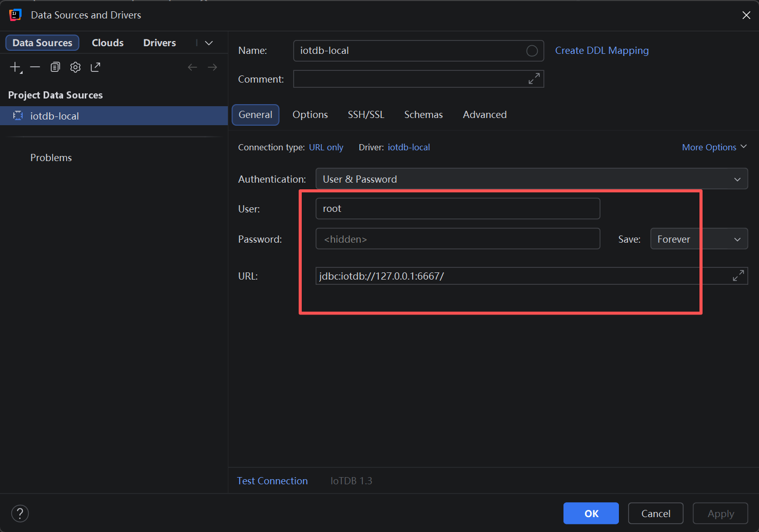Click the Create DDL Mapping link
The height and width of the screenshot is (532, 759).
[602, 51]
